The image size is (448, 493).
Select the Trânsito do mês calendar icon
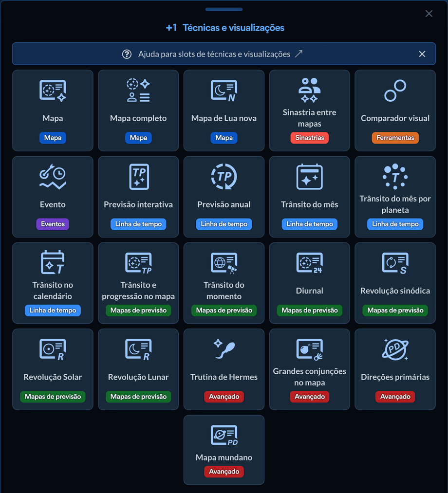pyautogui.click(x=310, y=177)
